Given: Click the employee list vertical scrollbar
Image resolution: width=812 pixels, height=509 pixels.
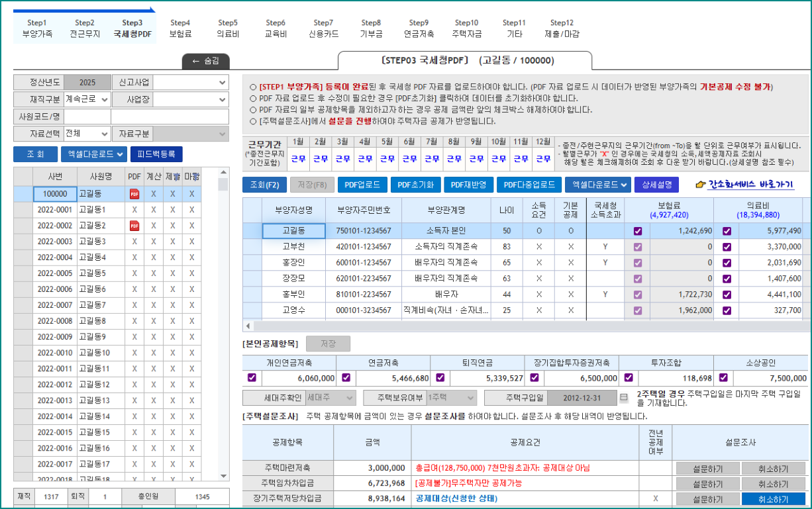Looking at the screenshot, I should (x=224, y=324).
